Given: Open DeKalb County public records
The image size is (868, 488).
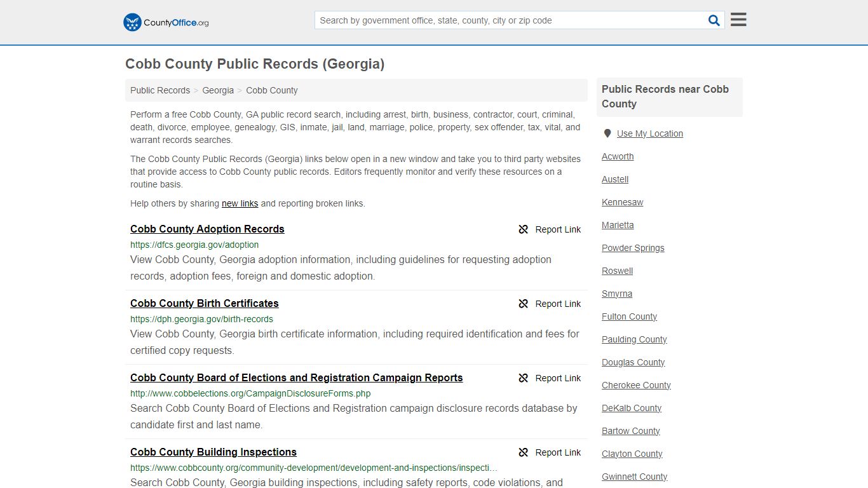Looking at the screenshot, I should [632, 408].
